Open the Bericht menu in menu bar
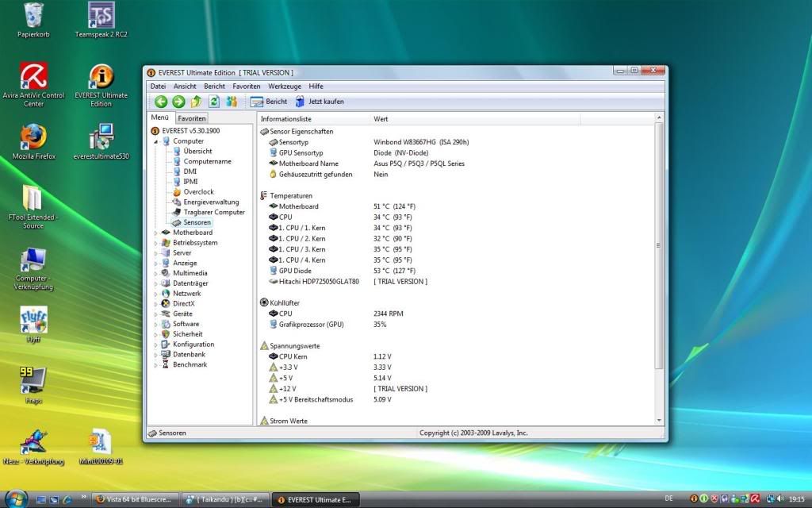Image resolution: width=812 pixels, height=508 pixels. coord(214,86)
